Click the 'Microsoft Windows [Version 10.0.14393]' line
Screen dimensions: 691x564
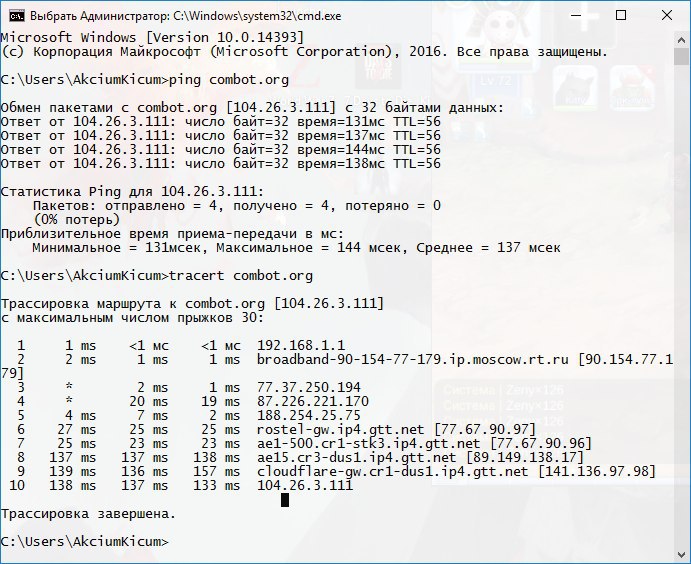tap(152, 37)
